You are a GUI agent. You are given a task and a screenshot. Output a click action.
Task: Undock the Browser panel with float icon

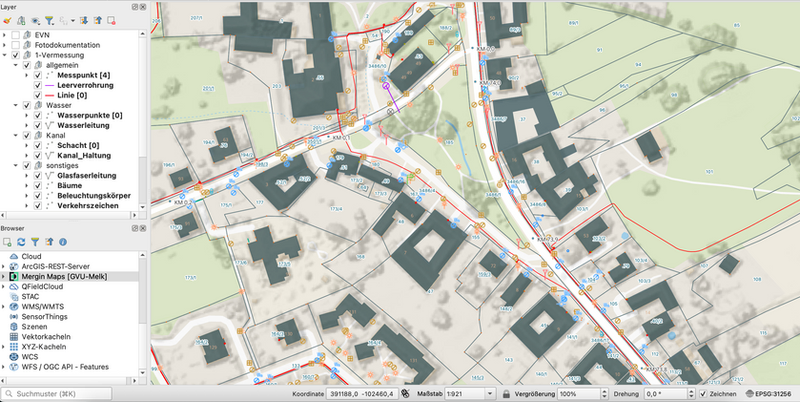(135, 229)
